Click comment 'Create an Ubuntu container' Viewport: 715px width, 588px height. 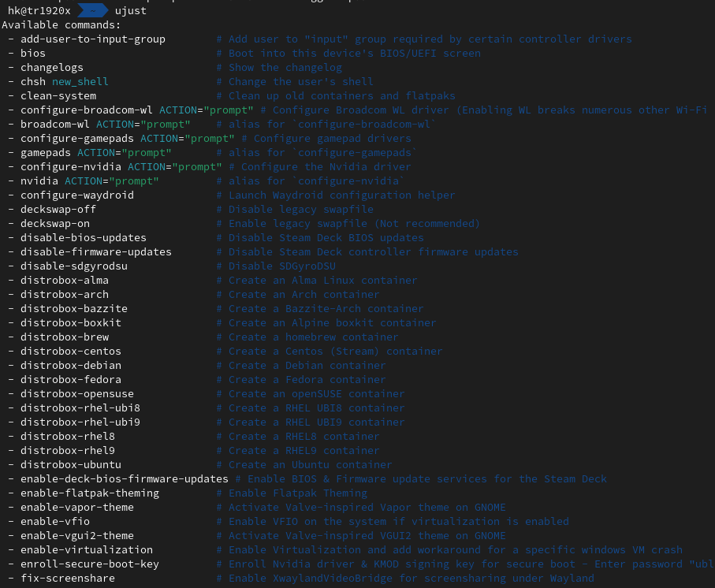pyautogui.click(x=310, y=464)
